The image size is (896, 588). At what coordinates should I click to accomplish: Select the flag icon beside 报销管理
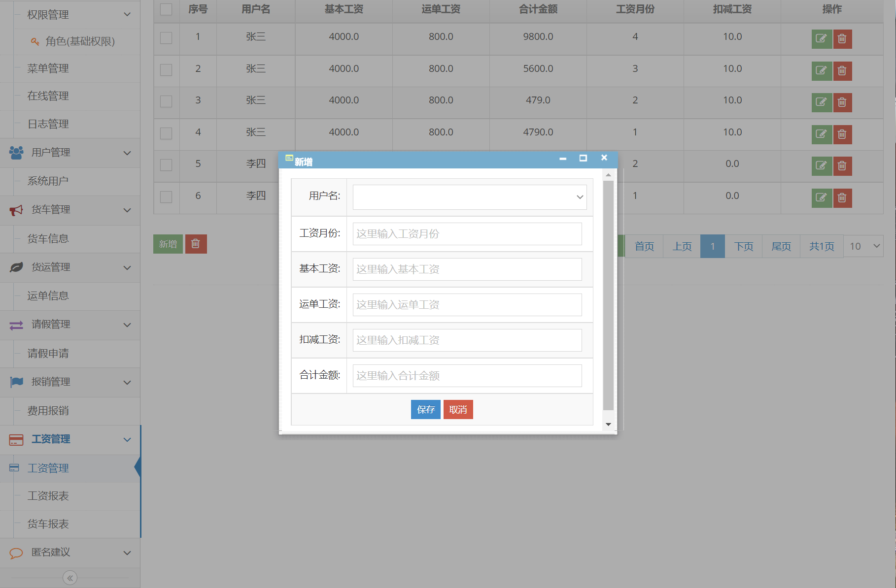pos(15,382)
